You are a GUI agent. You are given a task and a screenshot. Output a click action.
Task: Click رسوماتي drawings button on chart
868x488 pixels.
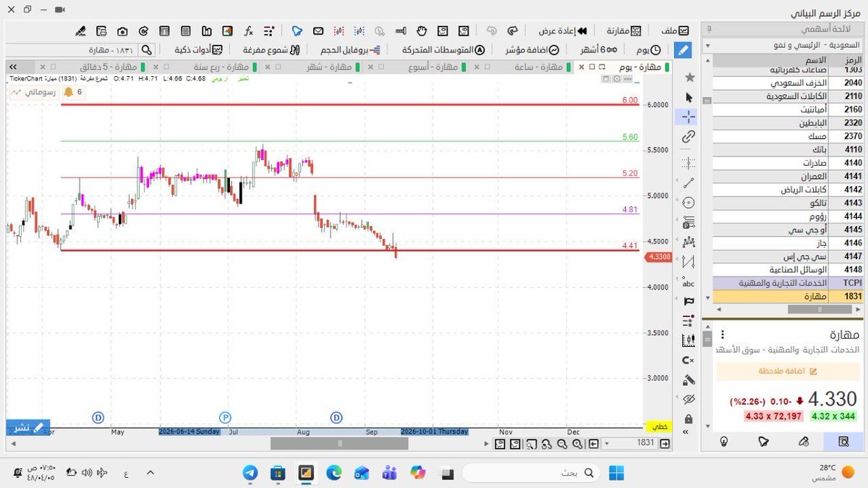tap(35, 92)
